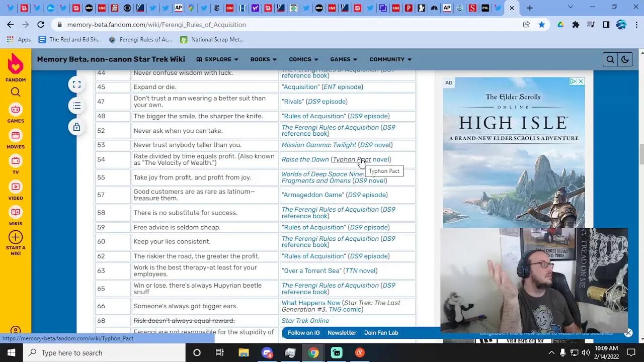Click the page lock icon

tap(76, 127)
